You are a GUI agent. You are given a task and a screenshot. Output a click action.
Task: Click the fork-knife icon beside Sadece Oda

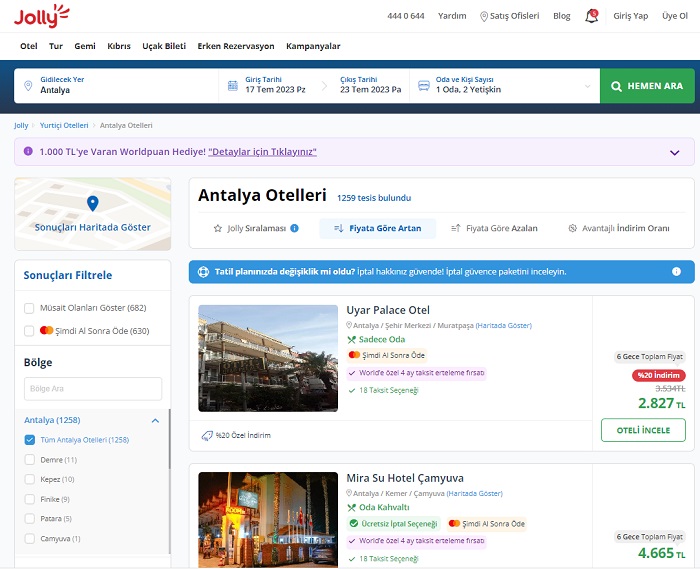coord(352,340)
